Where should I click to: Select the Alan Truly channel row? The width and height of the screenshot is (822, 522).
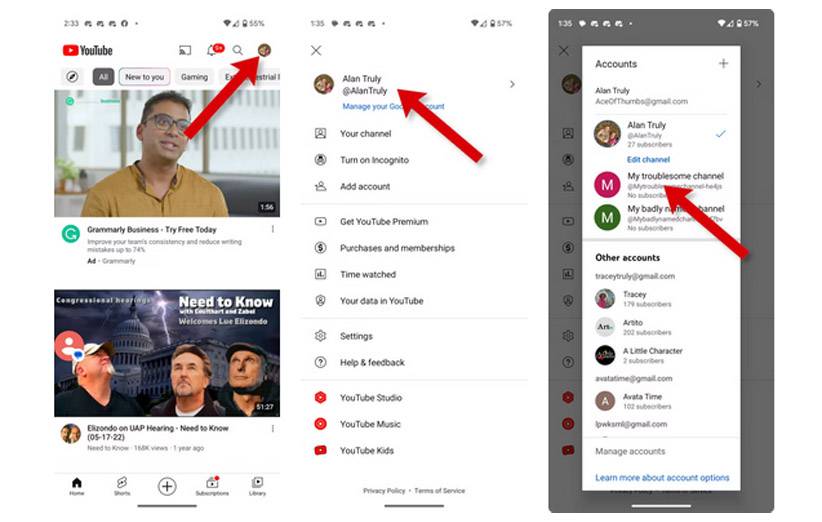point(661,134)
